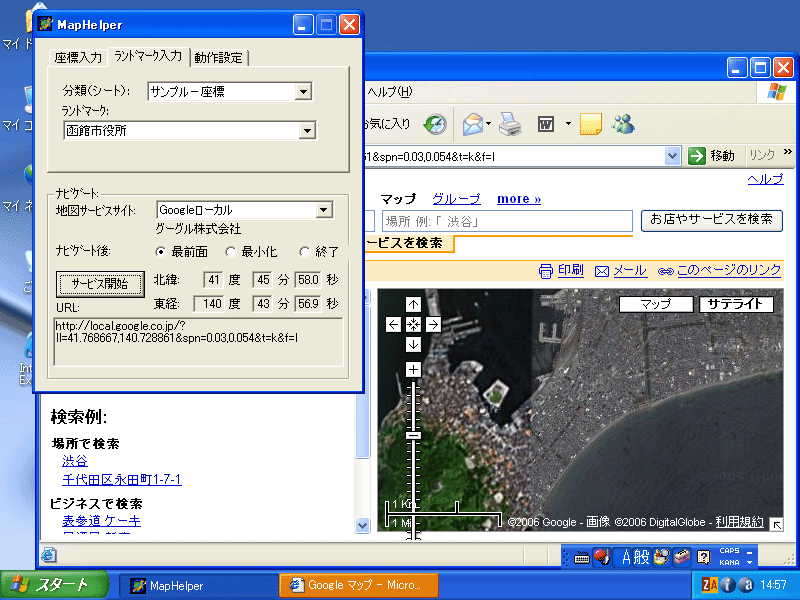The height and width of the screenshot is (600, 800).
Task: Click the IME keyboard icon on language bar
Action: 582,558
